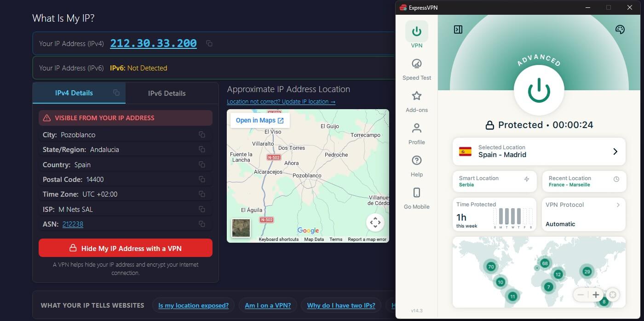This screenshot has height=321, width=644.
Task: Click the Spain flag in Selected Location
Action: (x=466, y=152)
